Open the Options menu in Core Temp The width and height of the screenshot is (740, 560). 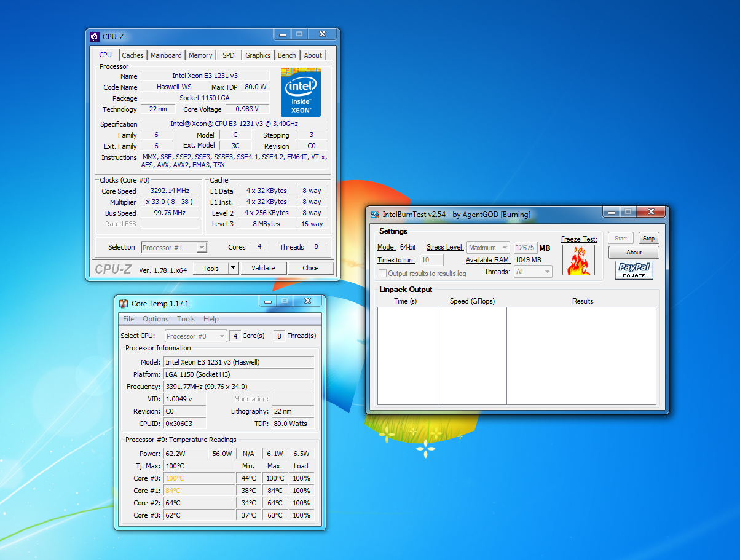155,319
